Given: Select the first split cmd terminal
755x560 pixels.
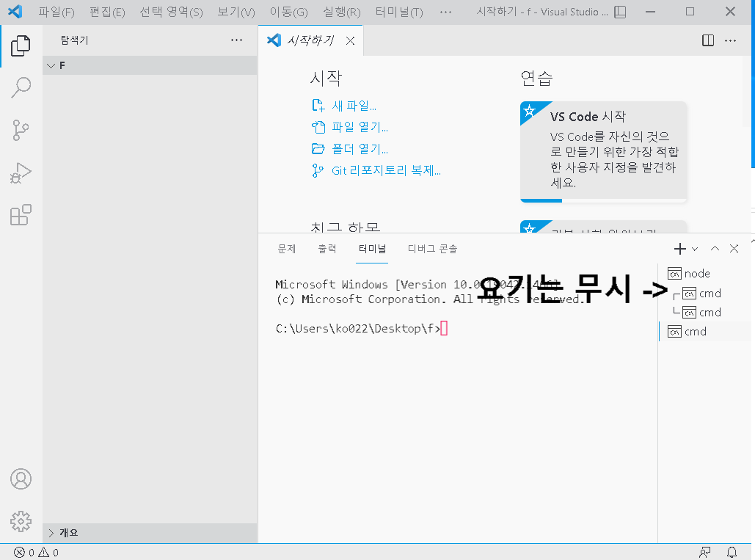Looking at the screenshot, I should pos(705,294).
